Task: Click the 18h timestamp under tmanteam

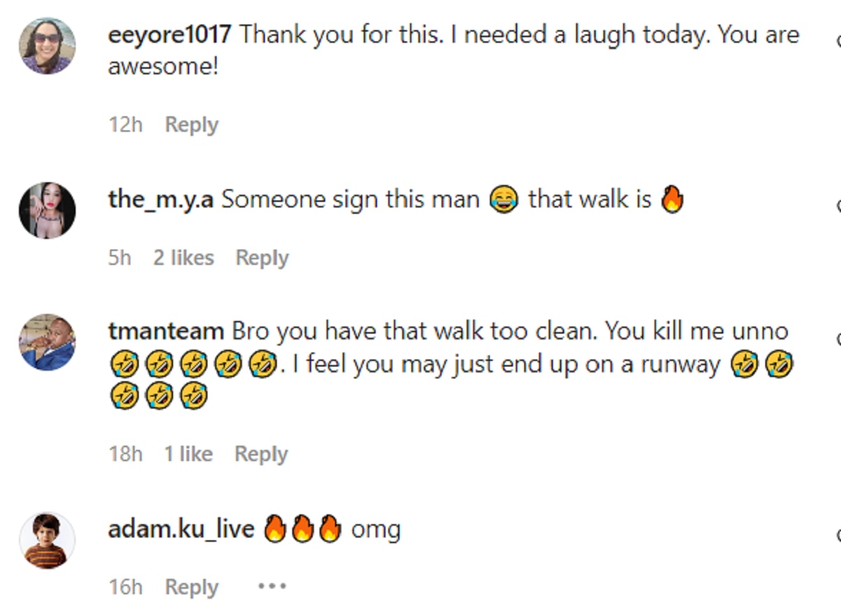Action: tap(125, 454)
